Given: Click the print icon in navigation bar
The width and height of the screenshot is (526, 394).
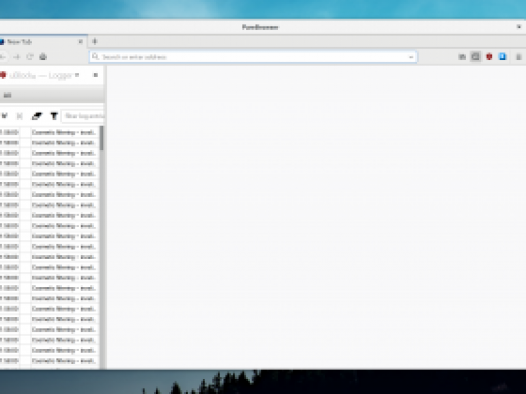Looking at the screenshot, I should (x=43, y=57).
